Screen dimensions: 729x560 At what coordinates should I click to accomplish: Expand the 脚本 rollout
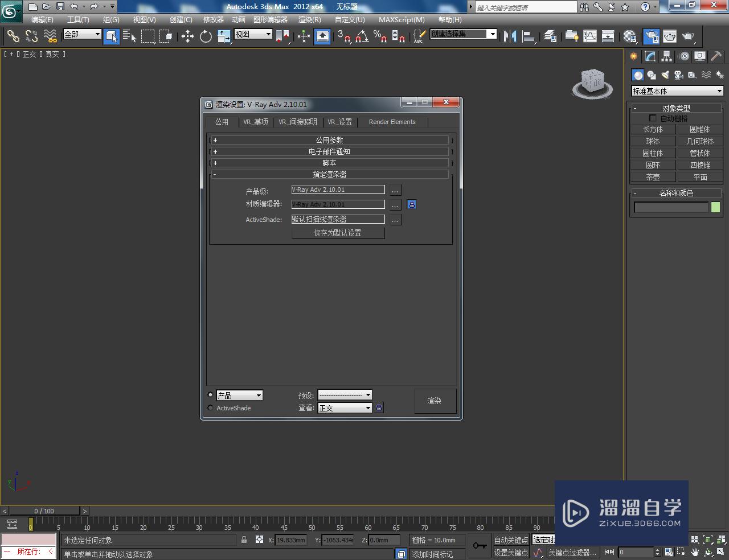coord(330,163)
